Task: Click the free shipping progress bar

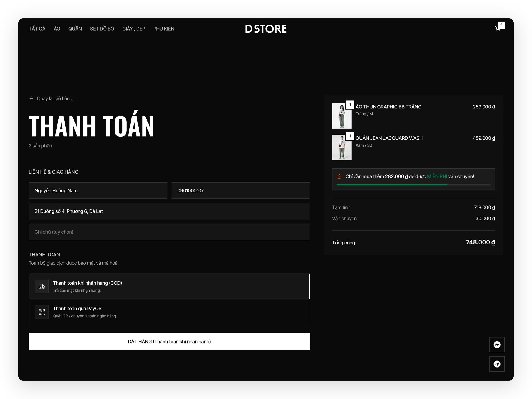Action: point(413,184)
